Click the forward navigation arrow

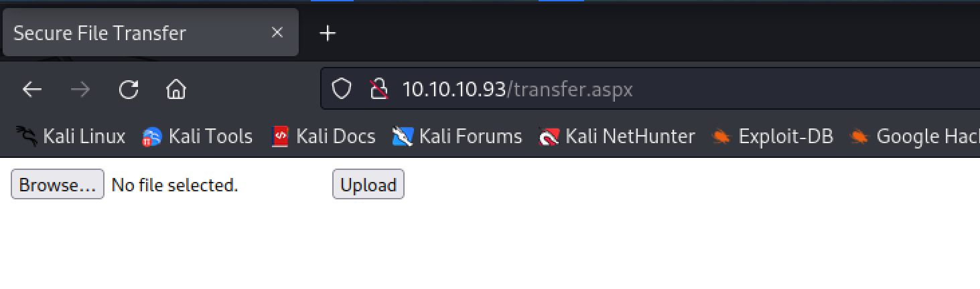80,90
